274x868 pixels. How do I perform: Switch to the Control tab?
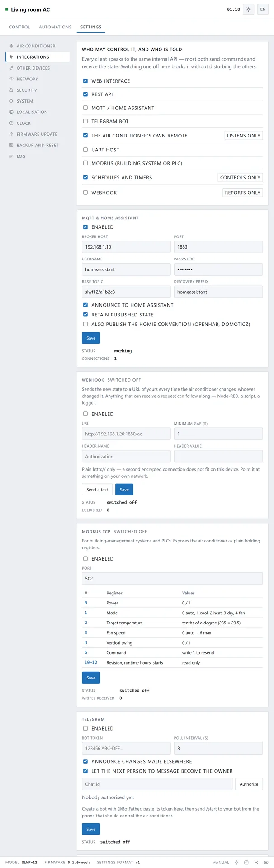coord(20,27)
